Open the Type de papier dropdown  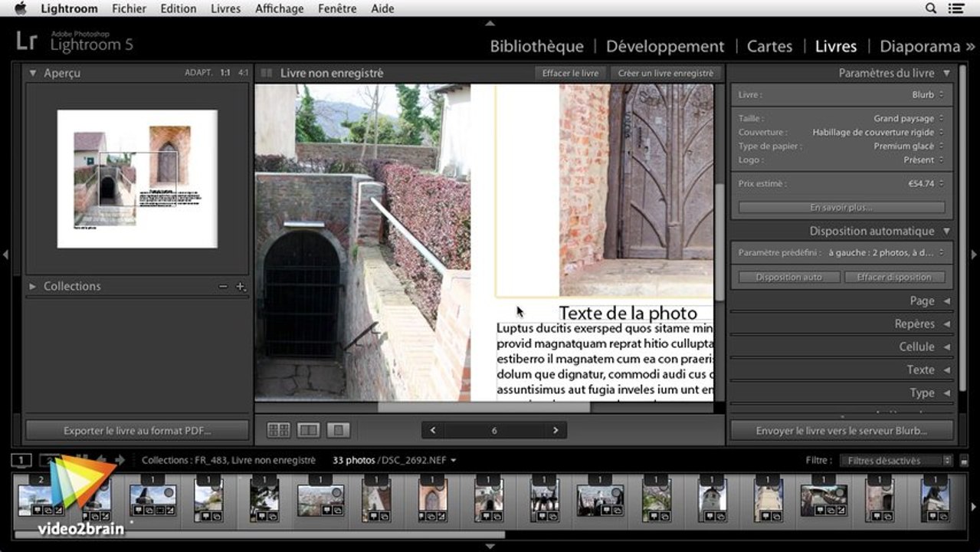click(909, 146)
